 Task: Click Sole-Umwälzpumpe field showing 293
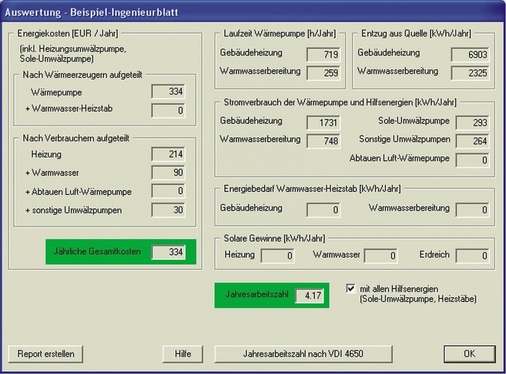[473, 123]
